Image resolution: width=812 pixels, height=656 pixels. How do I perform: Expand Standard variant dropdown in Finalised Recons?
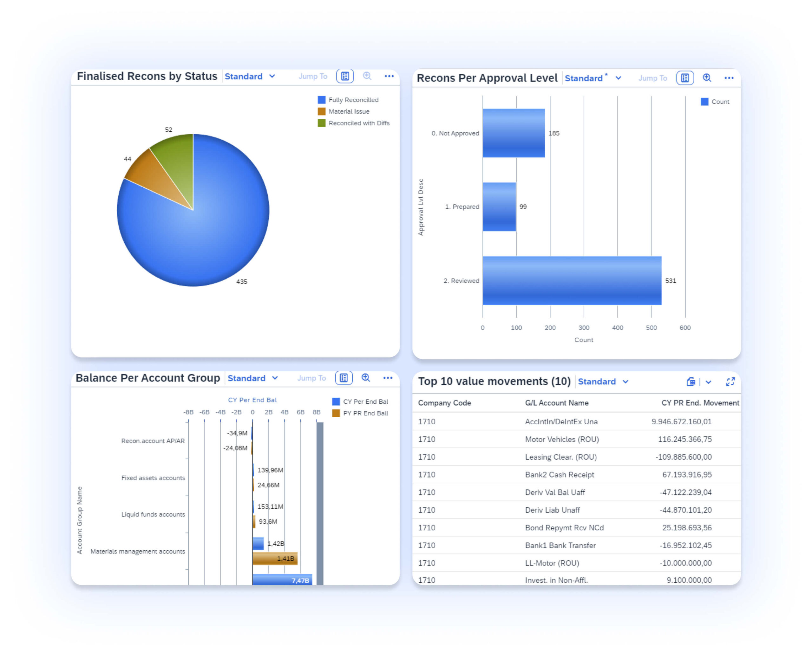[x=272, y=76]
